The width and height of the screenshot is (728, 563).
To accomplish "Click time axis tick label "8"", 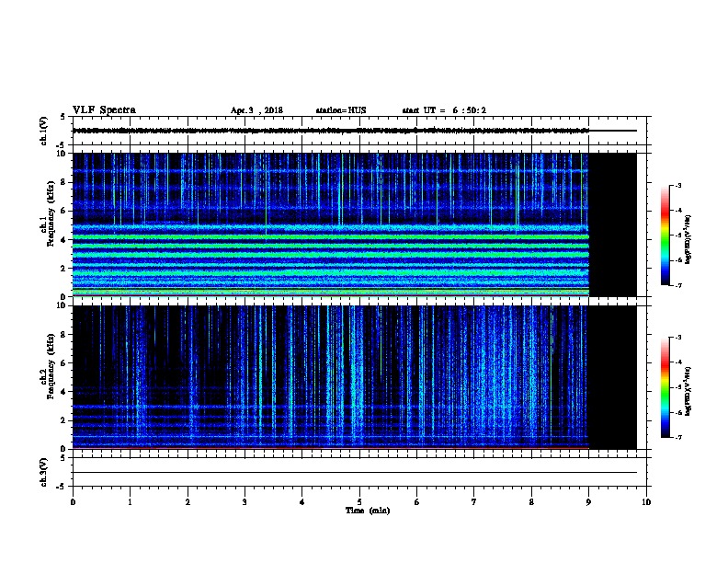I will tap(531, 502).
